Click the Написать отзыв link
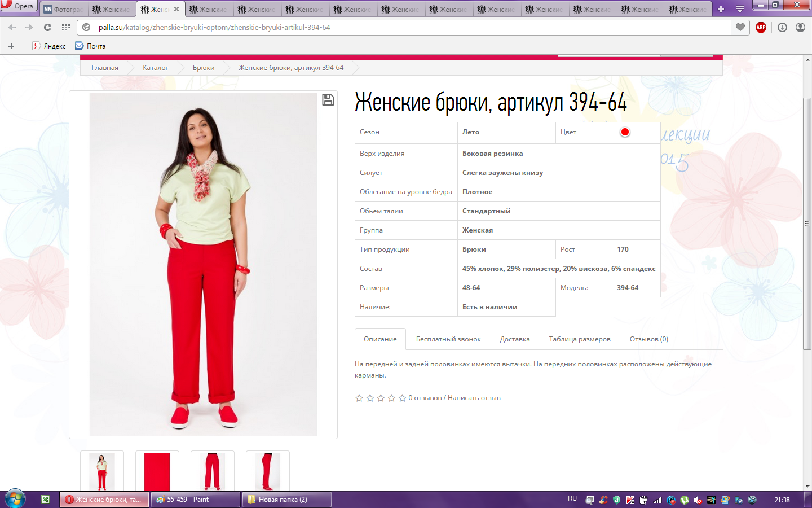The image size is (812, 508). (x=474, y=398)
